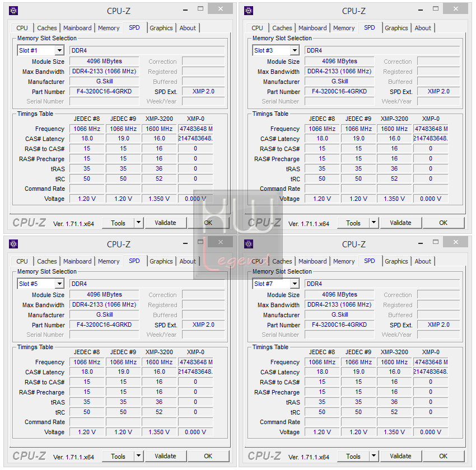
Task: Click XMP 2.0 SPD Ext. field in Slot #1 window
Action: coord(203,92)
